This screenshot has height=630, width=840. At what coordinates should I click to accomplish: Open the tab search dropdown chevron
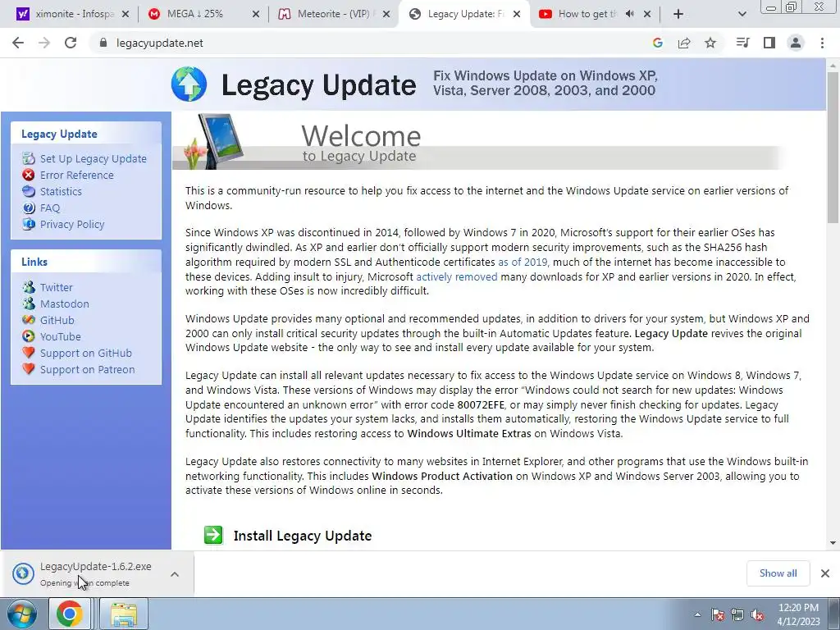[x=742, y=15]
